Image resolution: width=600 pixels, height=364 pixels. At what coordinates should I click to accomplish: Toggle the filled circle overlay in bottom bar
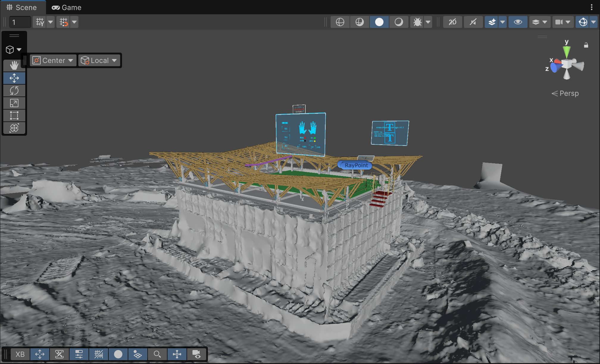(118, 354)
